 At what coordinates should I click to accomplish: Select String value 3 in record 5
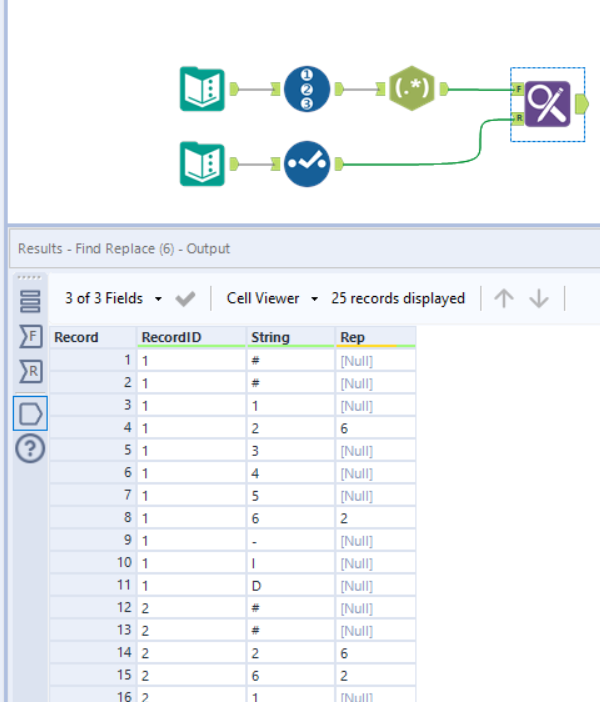(291, 451)
